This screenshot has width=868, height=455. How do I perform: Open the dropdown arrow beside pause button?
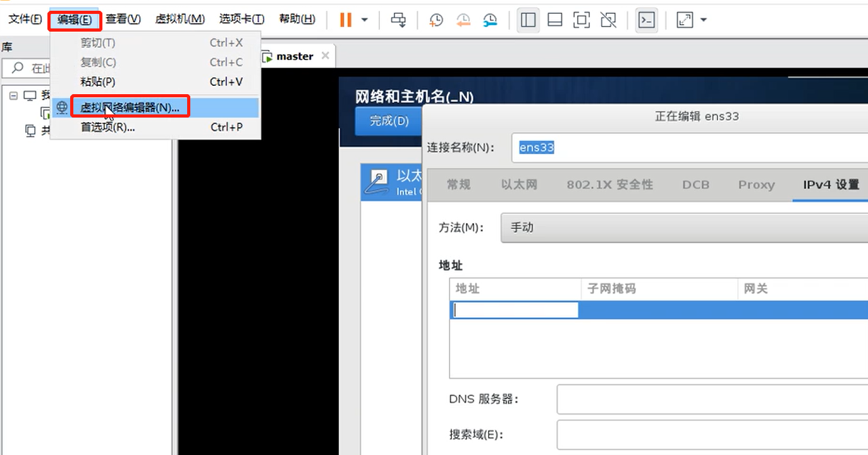[364, 20]
